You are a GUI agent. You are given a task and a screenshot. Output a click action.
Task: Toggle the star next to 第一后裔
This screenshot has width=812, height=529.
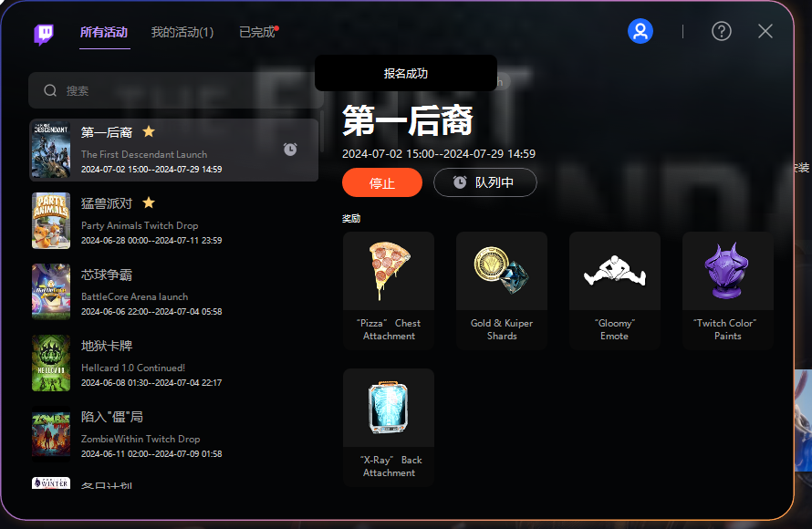pos(149,131)
